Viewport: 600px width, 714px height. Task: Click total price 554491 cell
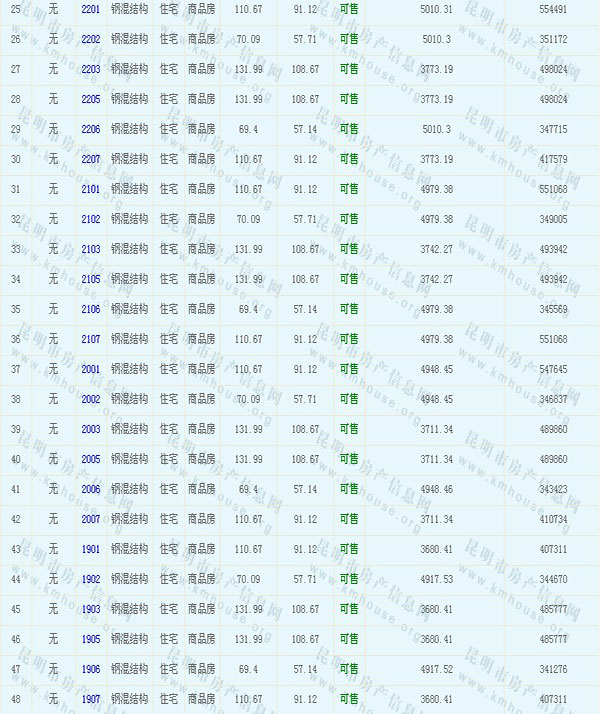(552, 9)
